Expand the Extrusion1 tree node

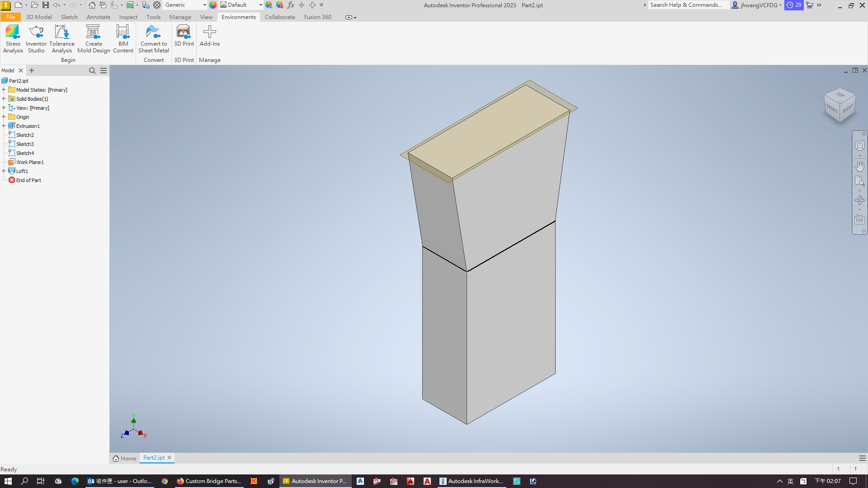(x=4, y=126)
